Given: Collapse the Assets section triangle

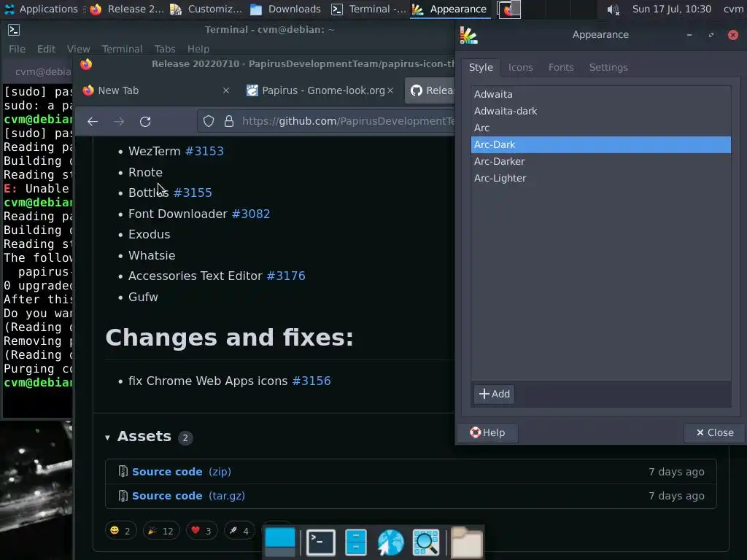Looking at the screenshot, I should 108,437.
